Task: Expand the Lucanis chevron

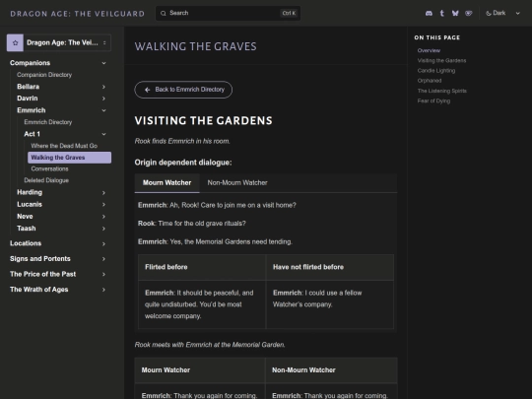Action: [x=103, y=205]
